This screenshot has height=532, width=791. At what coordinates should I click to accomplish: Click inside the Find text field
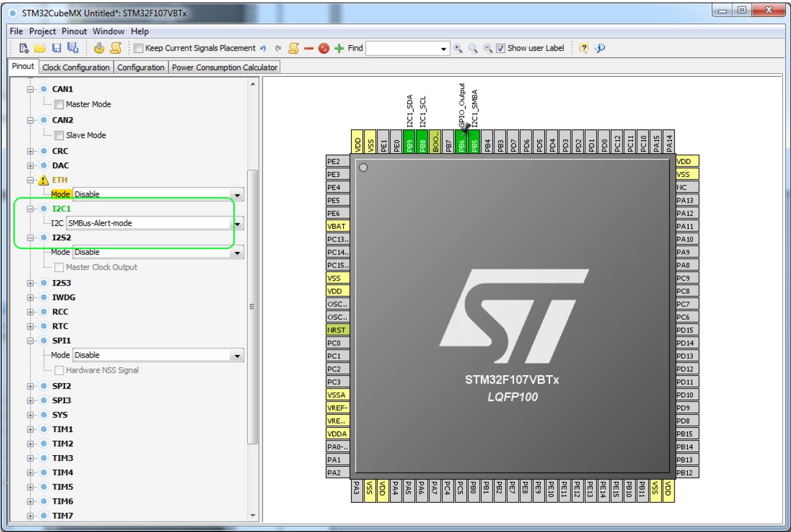click(402, 49)
